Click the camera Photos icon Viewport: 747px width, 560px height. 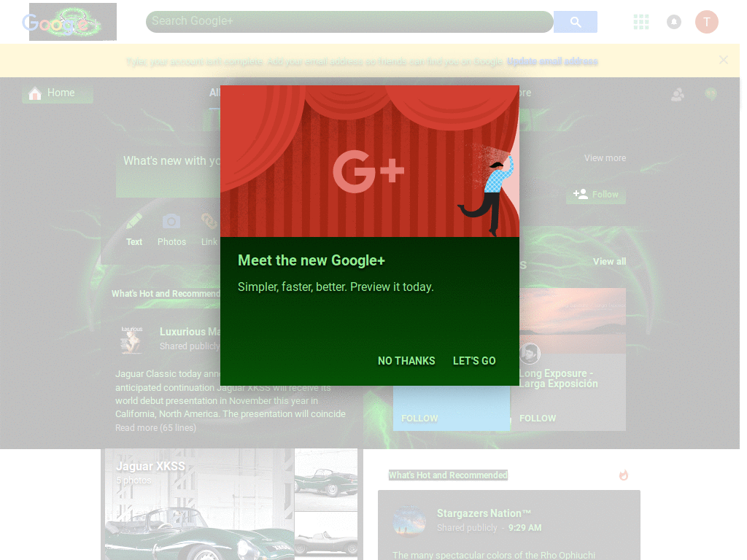(x=171, y=222)
